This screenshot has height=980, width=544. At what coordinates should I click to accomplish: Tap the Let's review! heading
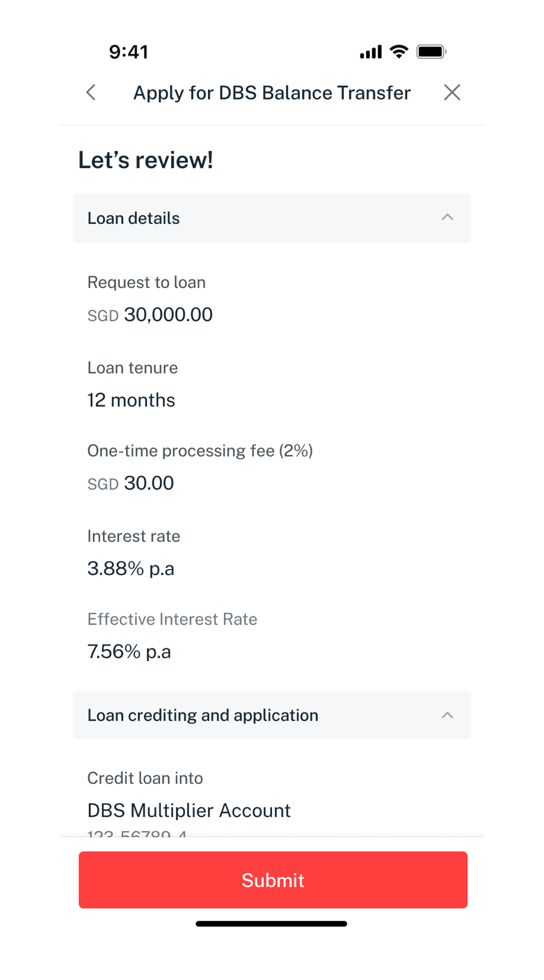[x=146, y=160]
